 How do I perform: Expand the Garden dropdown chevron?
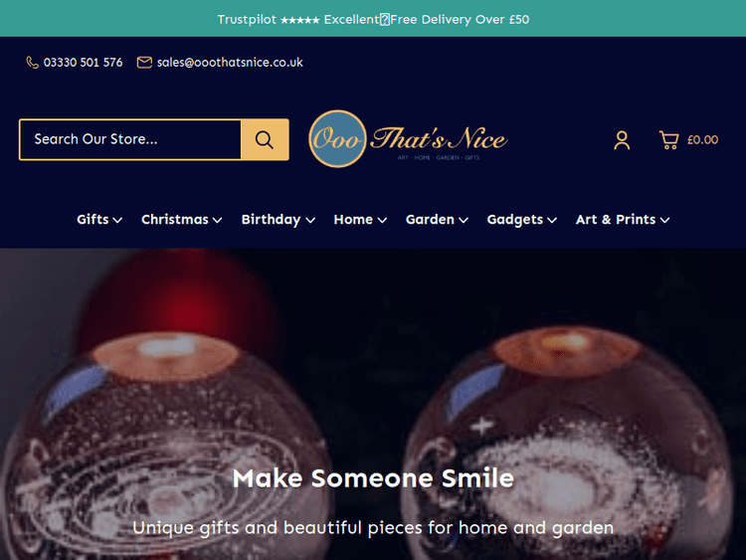[x=464, y=220]
